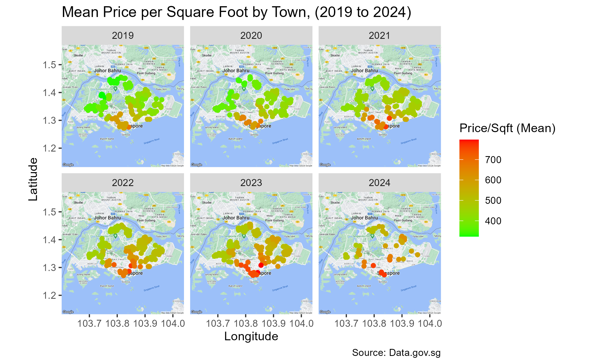This screenshot has height=364, width=590.
Task: Select the 2022 facet header
Action: pyautogui.click(x=123, y=183)
